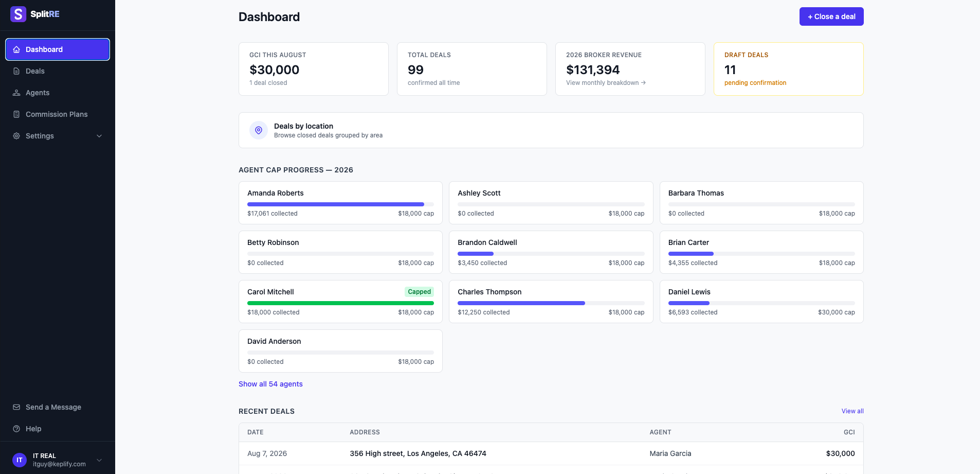The height and width of the screenshot is (474, 980).
Task: Click Show all 54 agents link
Action: (270, 384)
